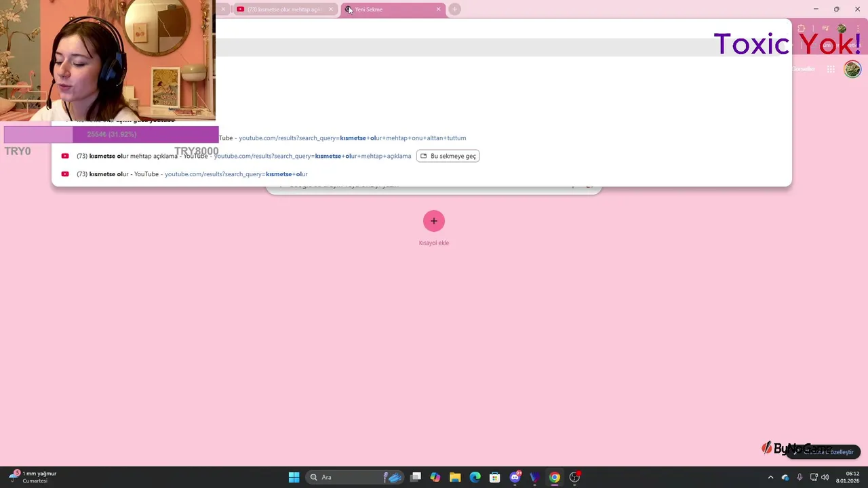Screen dimensions: 868x488
Task: Open the Google account avatar on page
Action: pyautogui.click(x=852, y=69)
